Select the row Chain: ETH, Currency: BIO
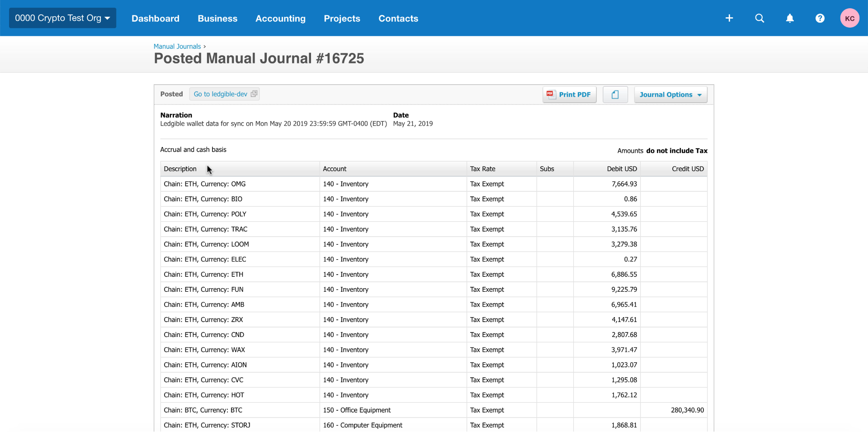The width and height of the screenshot is (868, 432). [x=434, y=199]
